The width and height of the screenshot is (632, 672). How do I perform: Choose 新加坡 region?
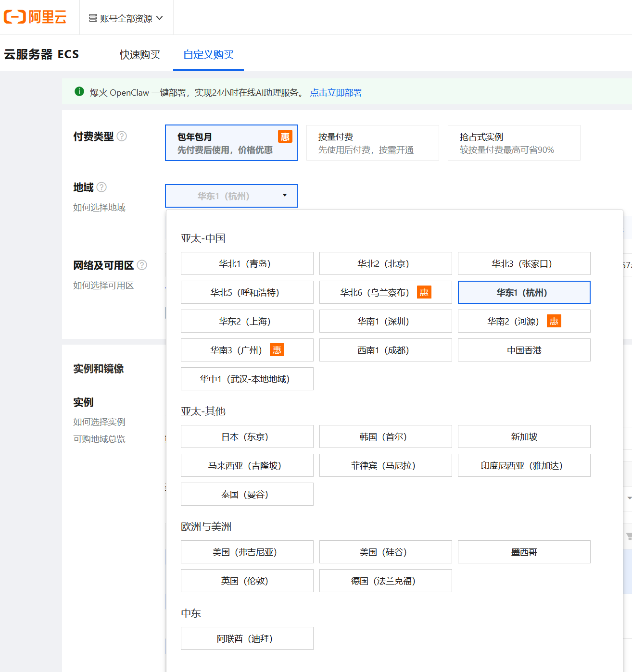pos(524,436)
